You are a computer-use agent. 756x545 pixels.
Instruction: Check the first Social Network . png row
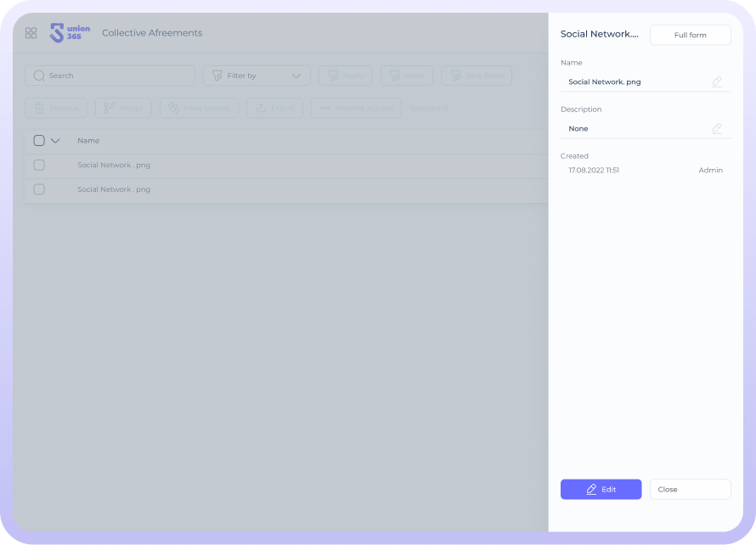(39, 166)
